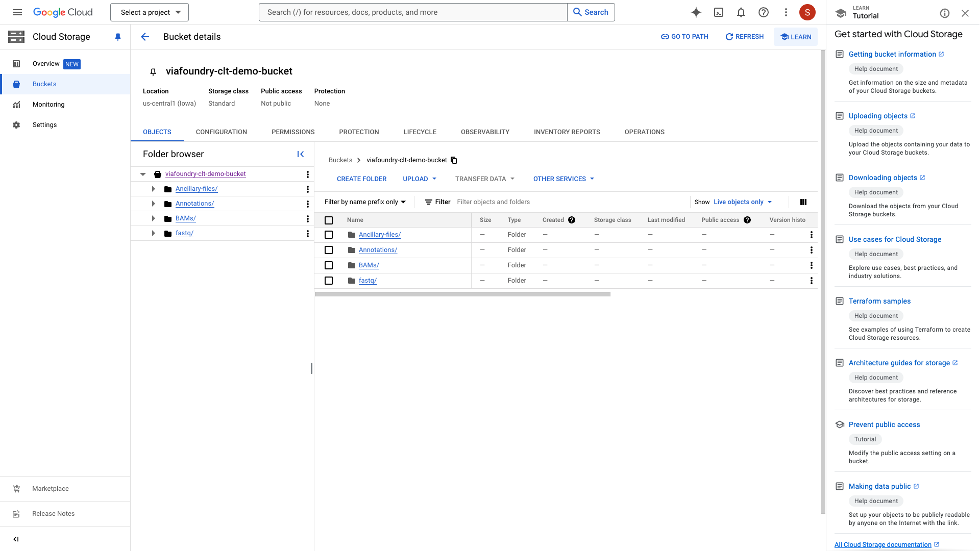The width and height of the screenshot is (980, 551).
Task: Open folder browser menu for Ancillary-files/
Action: pos(307,189)
